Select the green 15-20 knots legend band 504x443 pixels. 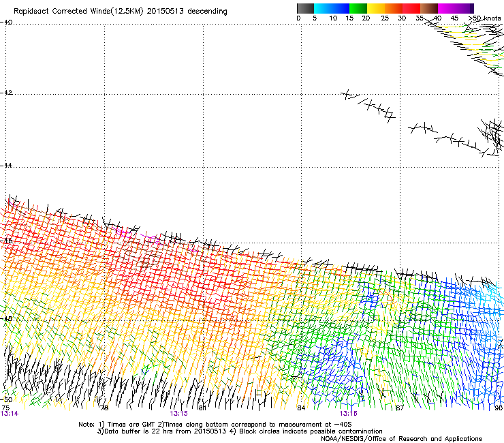[358, 8]
